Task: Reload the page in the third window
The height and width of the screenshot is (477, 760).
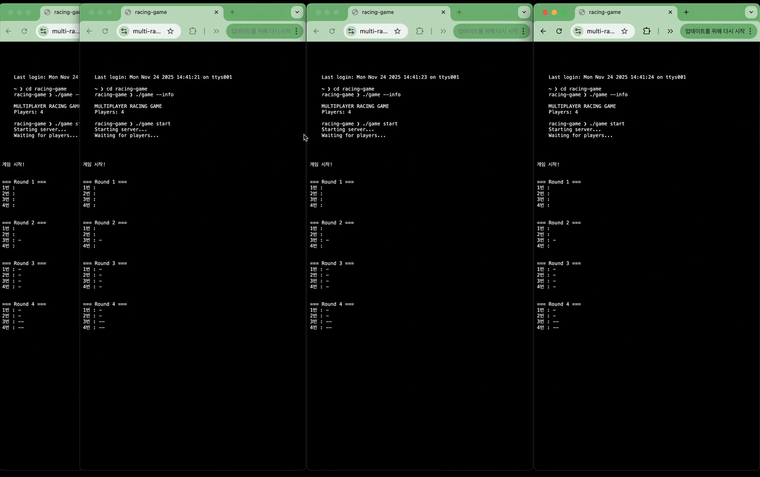Action: [x=332, y=31]
